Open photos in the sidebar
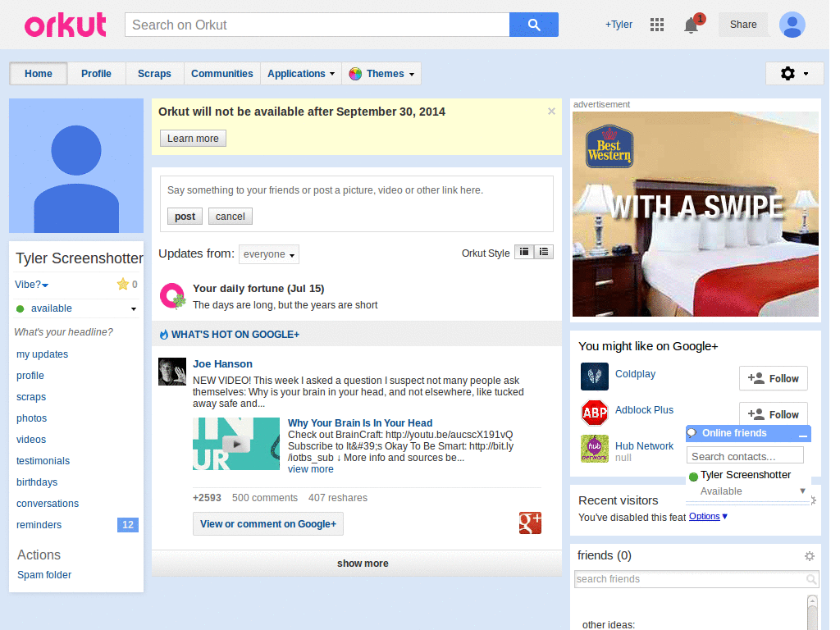 click(x=32, y=418)
